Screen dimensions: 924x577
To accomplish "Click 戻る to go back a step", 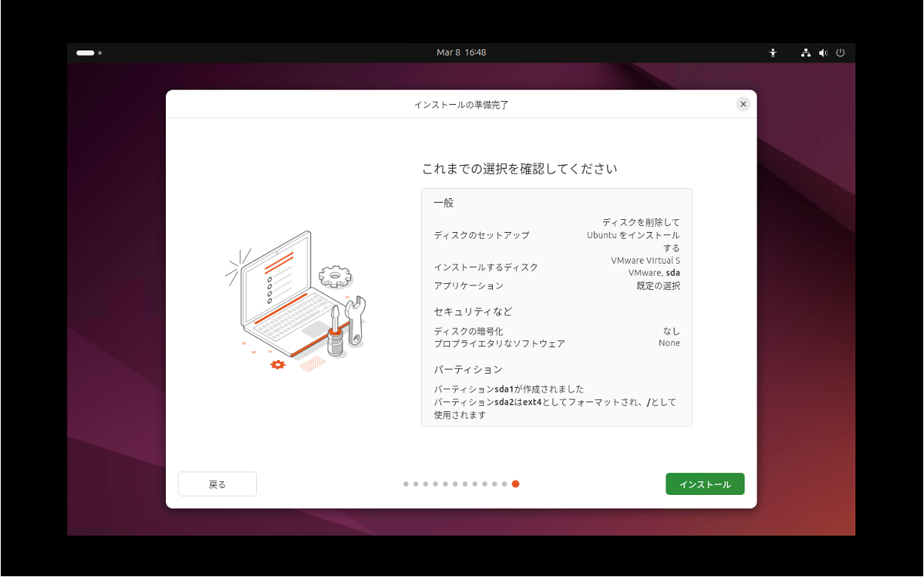I will click(217, 484).
